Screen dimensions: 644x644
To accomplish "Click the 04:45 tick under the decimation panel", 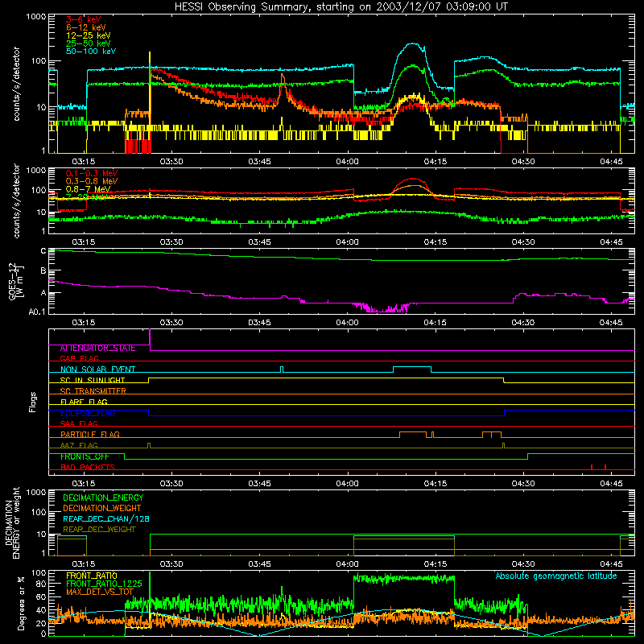I will pyautogui.click(x=611, y=564).
